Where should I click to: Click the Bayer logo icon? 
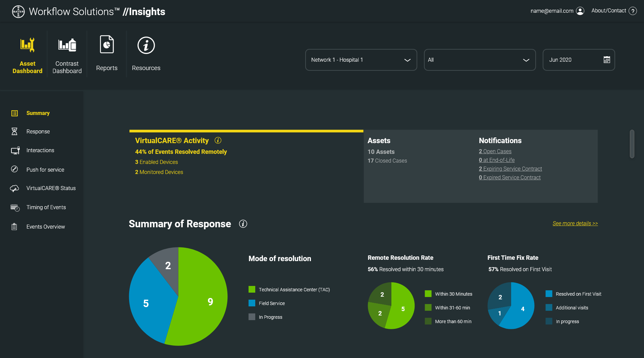(18, 12)
